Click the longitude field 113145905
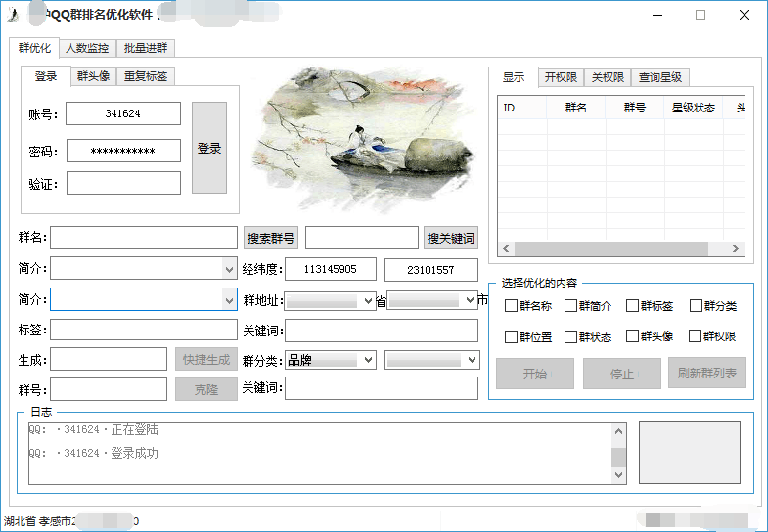The image size is (768, 532). 331,269
